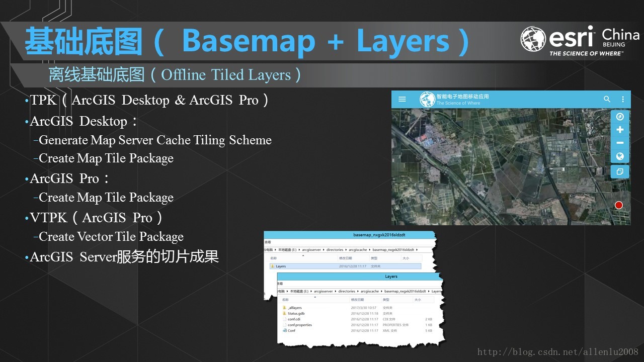The width and height of the screenshot is (644, 362).
Task: Tap the red circle button on the map
Action: pyautogui.click(x=619, y=205)
